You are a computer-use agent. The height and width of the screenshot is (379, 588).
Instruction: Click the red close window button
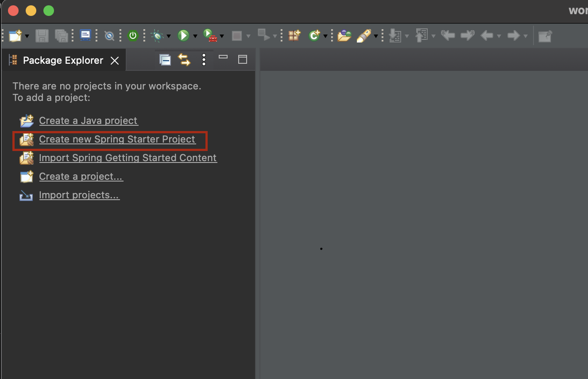[13, 11]
